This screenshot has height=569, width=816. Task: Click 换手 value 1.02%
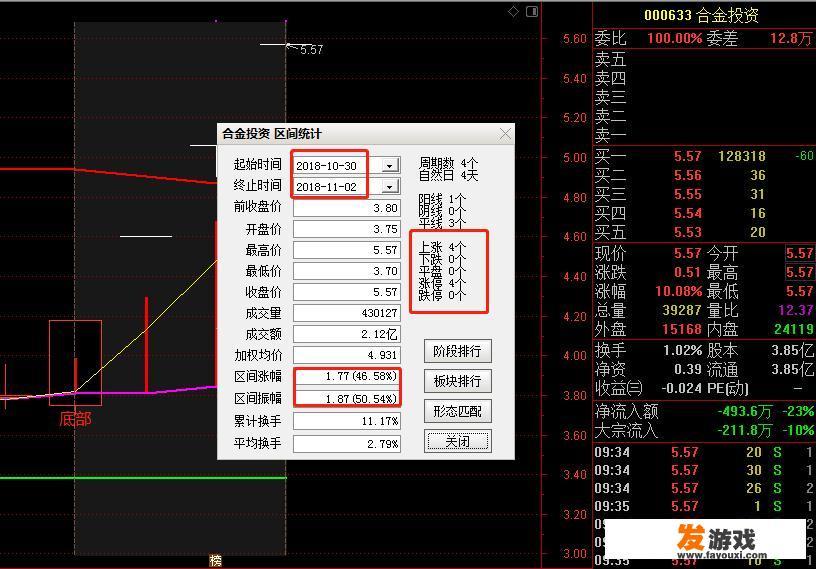[x=683, y=350]
